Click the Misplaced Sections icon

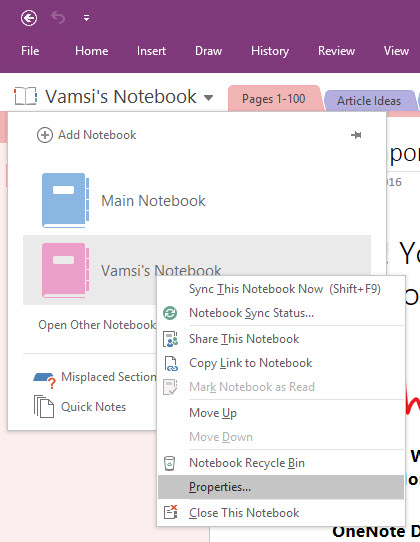point(45,380)
